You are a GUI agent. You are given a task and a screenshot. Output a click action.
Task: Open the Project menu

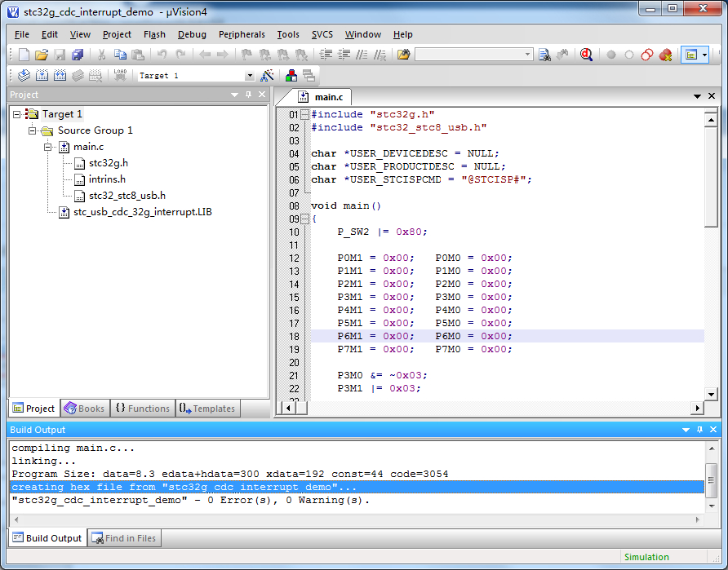point(117,34)
